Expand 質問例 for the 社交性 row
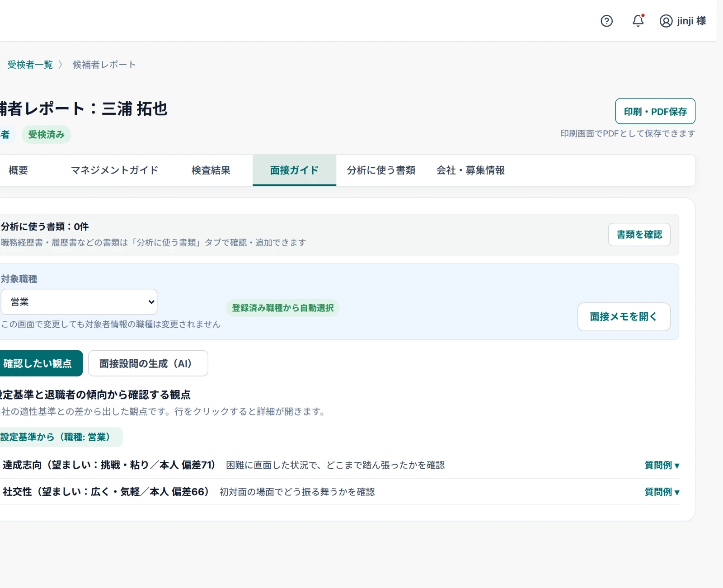723x588 pixels. coord(662,492)
